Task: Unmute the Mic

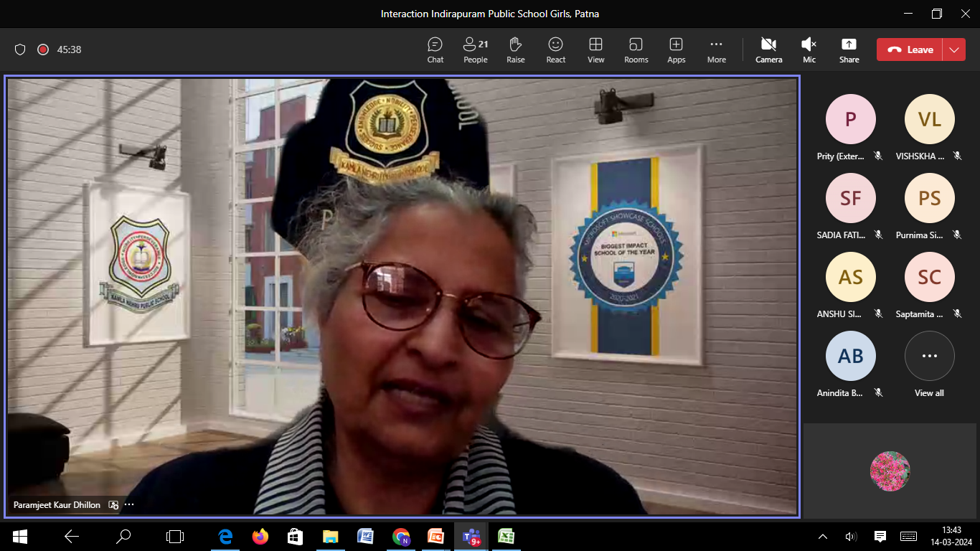Action: click(x=809, y=50)
